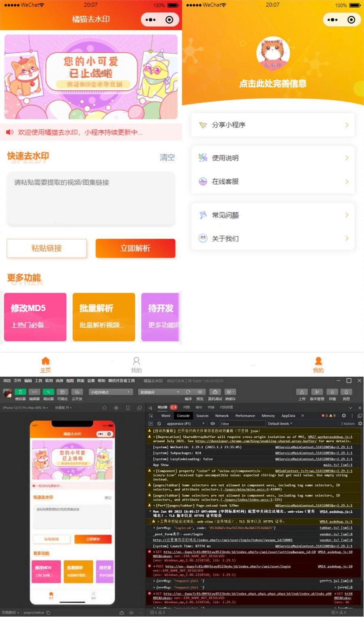
Task: Open the 调试器 (Debugger) panel
Action: pos(48,392)
